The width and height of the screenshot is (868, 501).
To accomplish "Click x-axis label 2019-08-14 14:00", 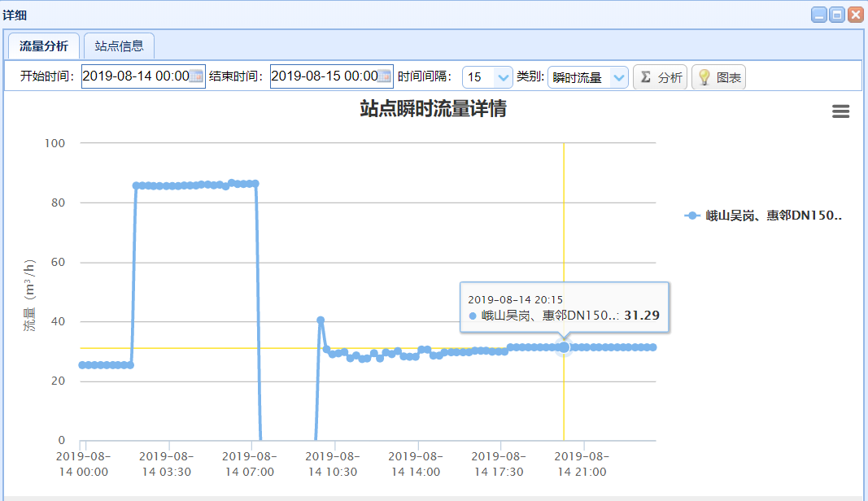I will pyautogui.click(x=416, y=464).
